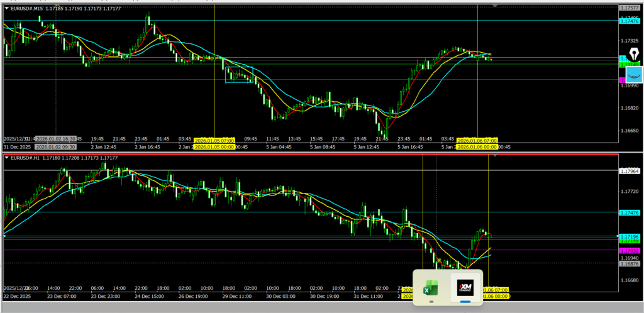
Task: Click the 1.17196 current price label on H1
Action: coord(629,236)
